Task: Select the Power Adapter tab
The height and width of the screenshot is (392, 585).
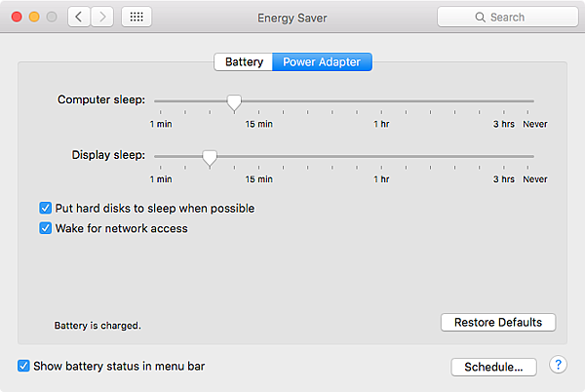Action: [322, 62]
